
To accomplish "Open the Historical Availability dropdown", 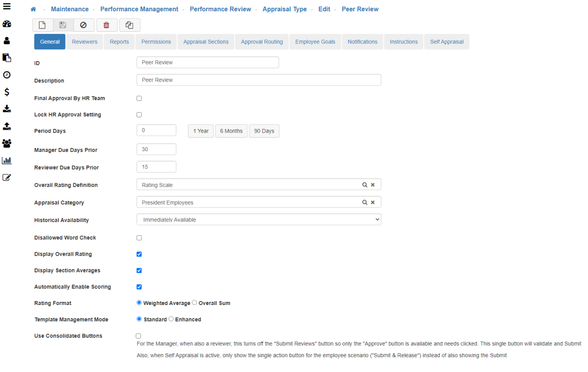I will (259, 219).
